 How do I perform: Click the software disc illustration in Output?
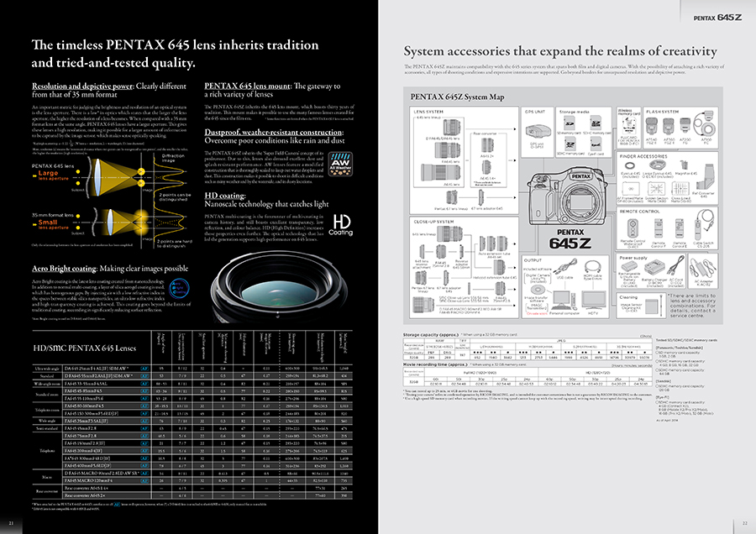coord(537,289)
